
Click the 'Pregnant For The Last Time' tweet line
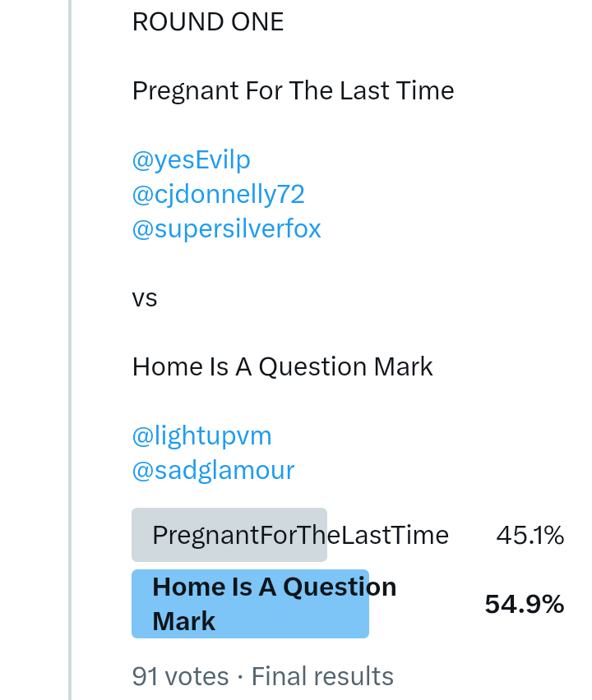pyautogui.click(x=293, y=90)
